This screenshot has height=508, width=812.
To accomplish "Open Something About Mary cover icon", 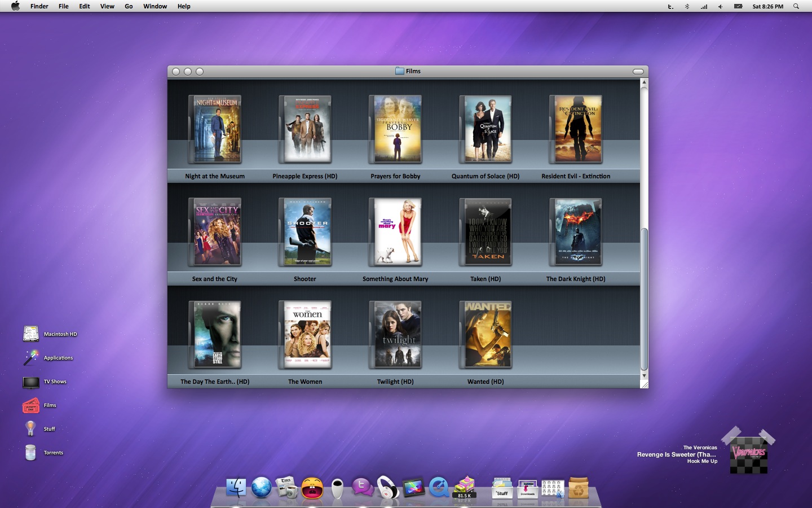I will click(395, 232).
